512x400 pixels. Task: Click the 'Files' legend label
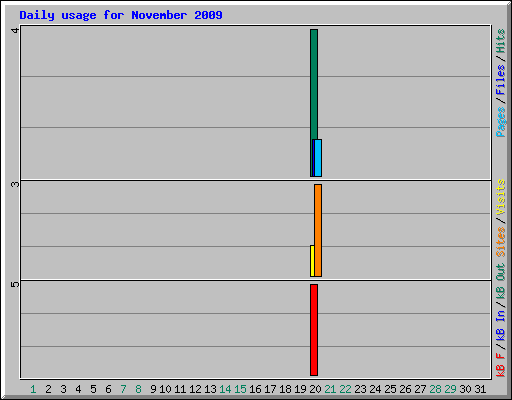(x=500, y=79)
